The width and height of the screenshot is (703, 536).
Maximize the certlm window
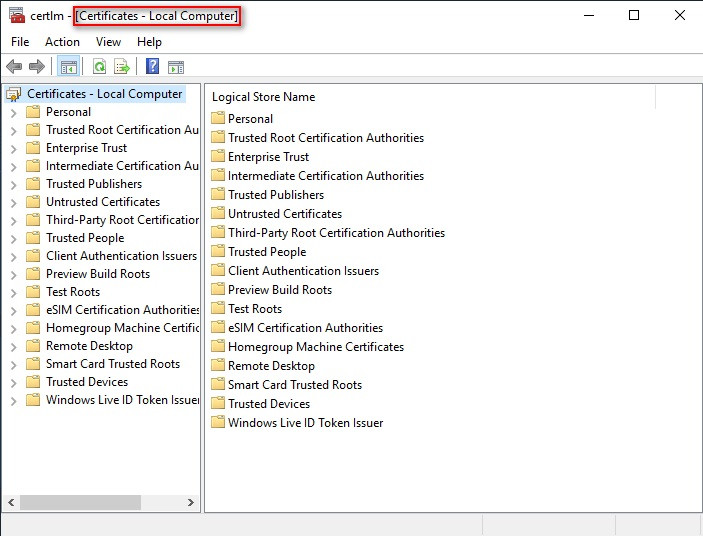(634, 15)
